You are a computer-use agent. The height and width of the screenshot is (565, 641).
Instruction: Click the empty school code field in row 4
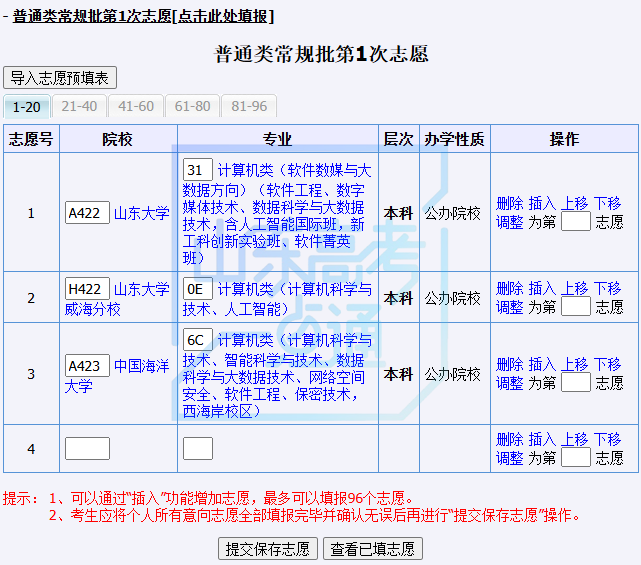(x=87, y=449)
